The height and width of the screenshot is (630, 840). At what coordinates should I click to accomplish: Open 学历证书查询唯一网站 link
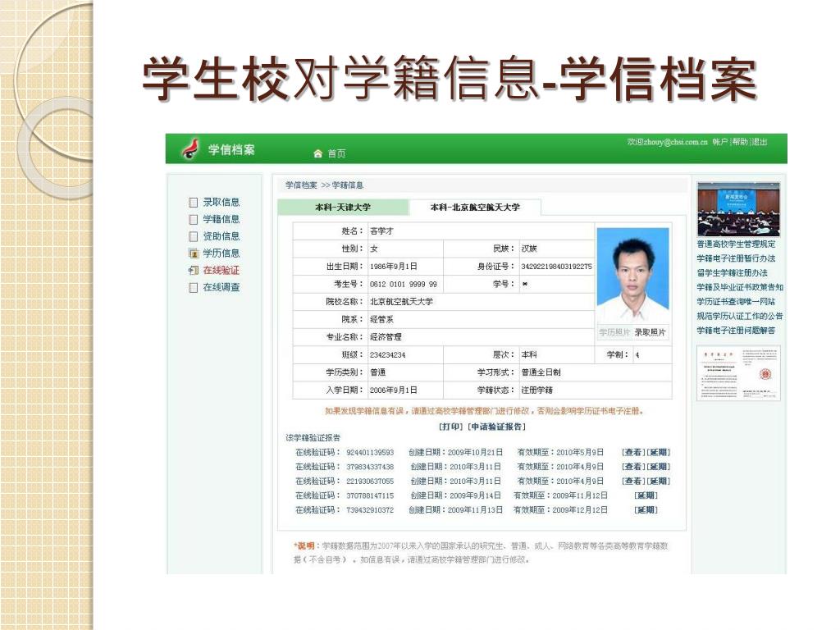pos(736,302)
